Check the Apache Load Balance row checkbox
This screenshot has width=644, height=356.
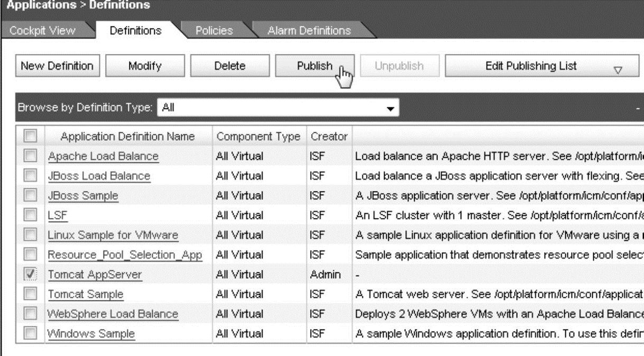point(31,156)
